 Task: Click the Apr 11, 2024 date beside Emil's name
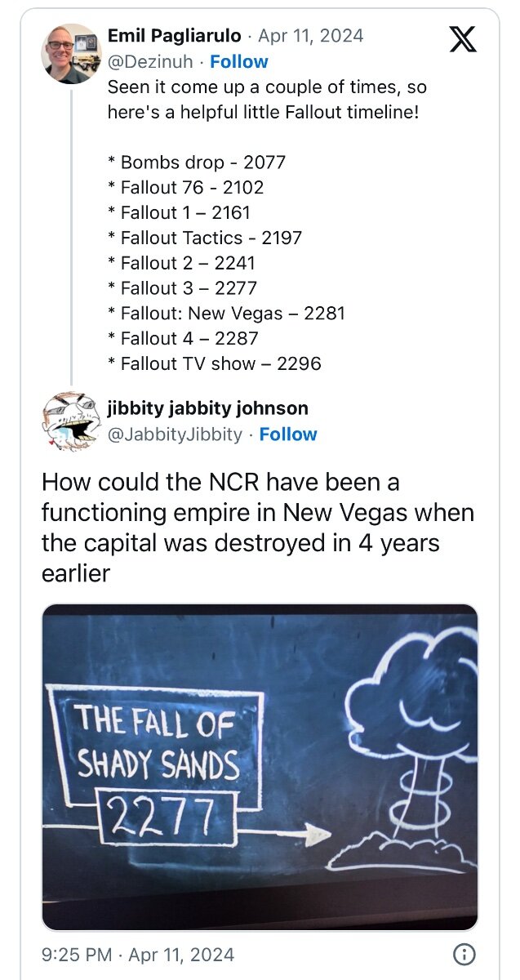[311, 36]
